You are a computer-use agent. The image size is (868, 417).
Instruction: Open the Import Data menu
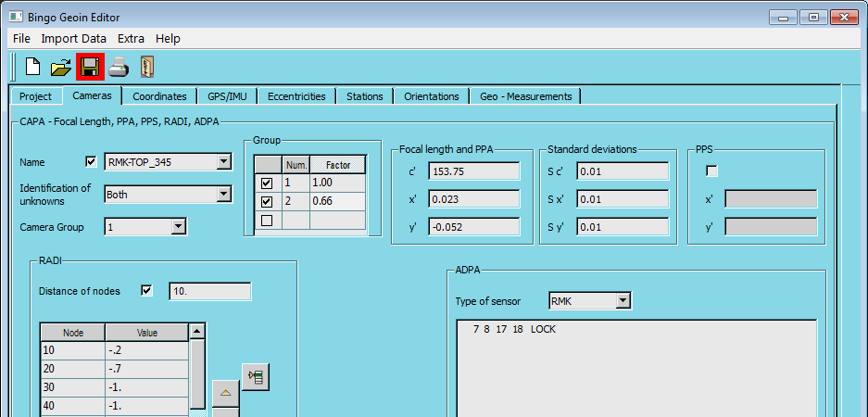73,39
